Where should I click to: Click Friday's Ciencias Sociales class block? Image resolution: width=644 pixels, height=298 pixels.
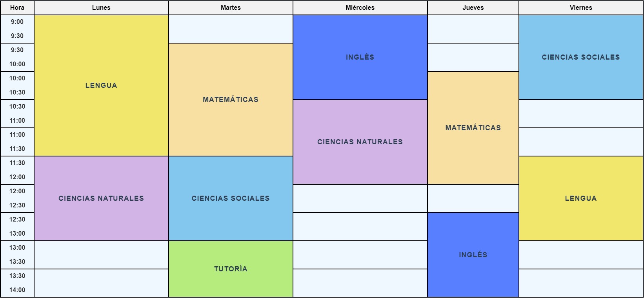[581, 57]
